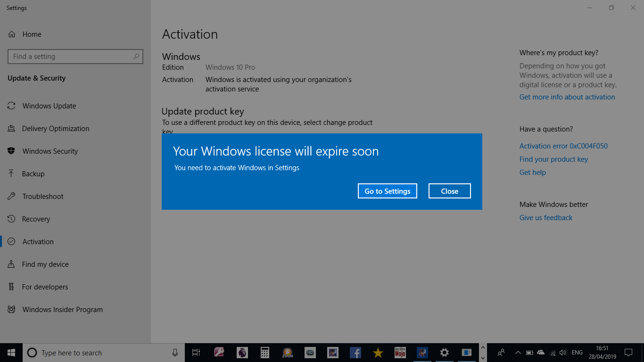Switch ENG input language indicator

[x=577, y=353]
